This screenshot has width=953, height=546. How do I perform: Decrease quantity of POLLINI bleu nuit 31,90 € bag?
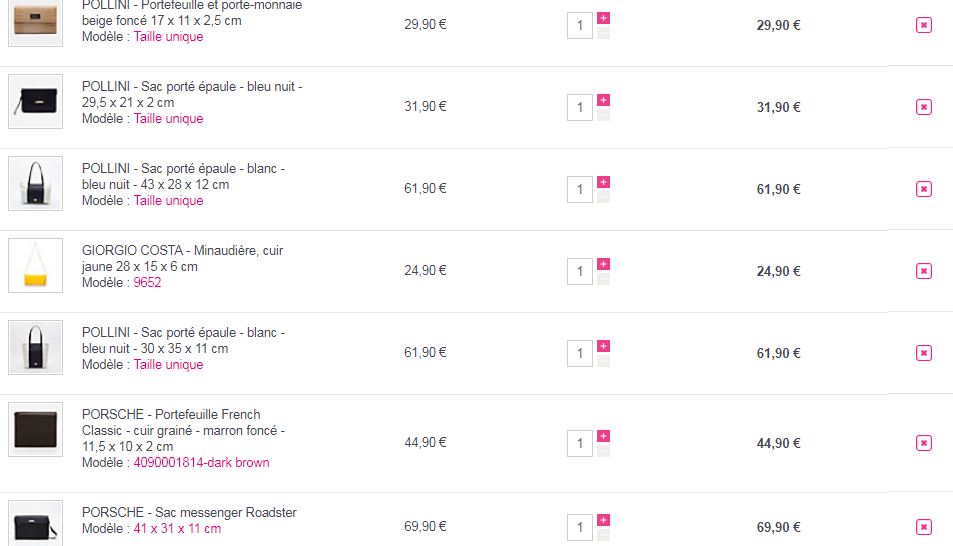point(603,115)
